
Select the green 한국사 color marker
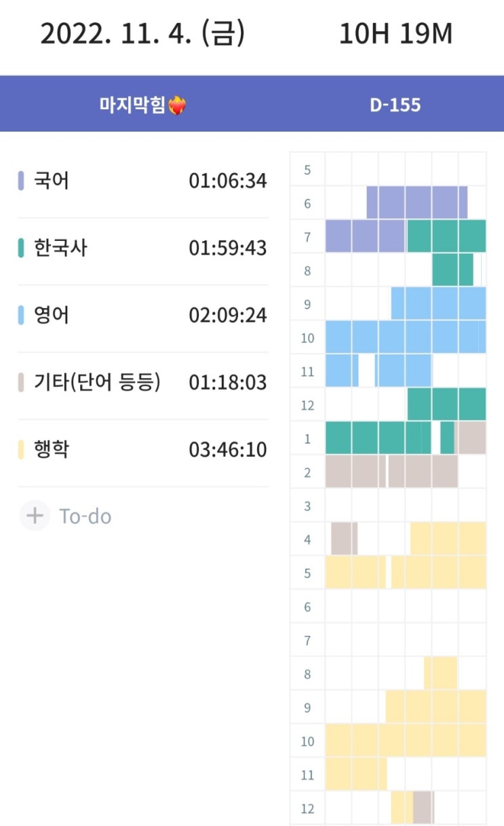click(21, 248)
